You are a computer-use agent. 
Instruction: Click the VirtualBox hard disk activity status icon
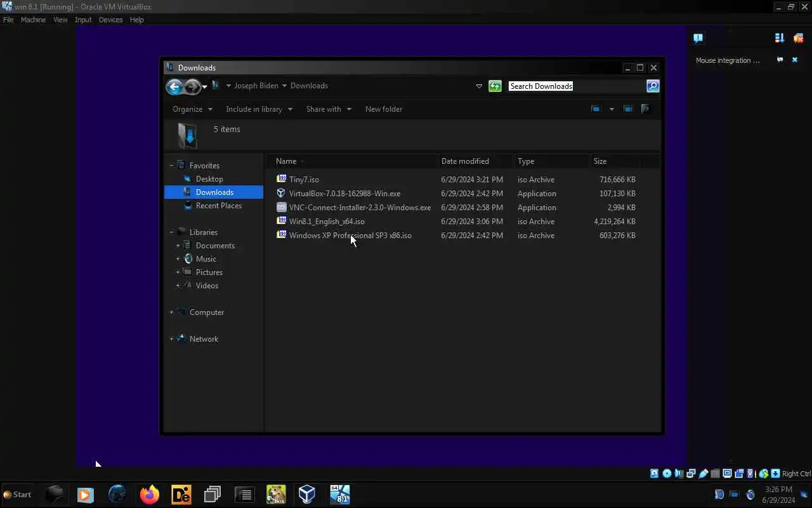click(x=654, y=474)
